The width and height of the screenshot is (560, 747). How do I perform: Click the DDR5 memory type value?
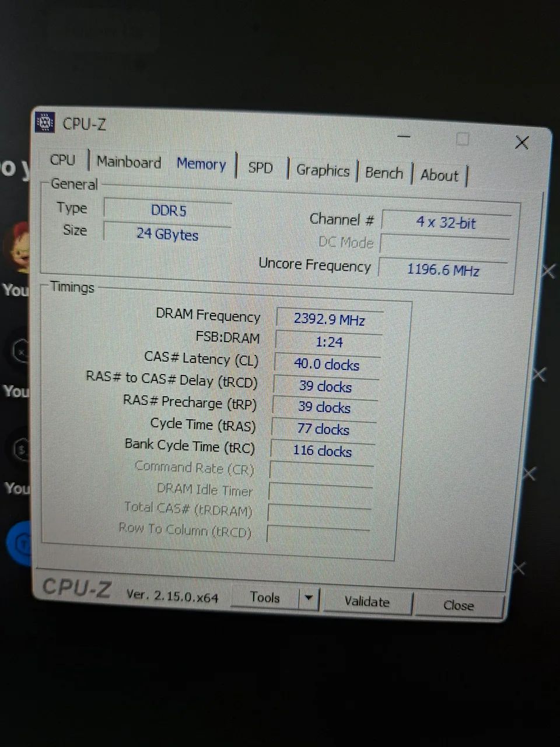pyautogui.click(x=168, y=210)
